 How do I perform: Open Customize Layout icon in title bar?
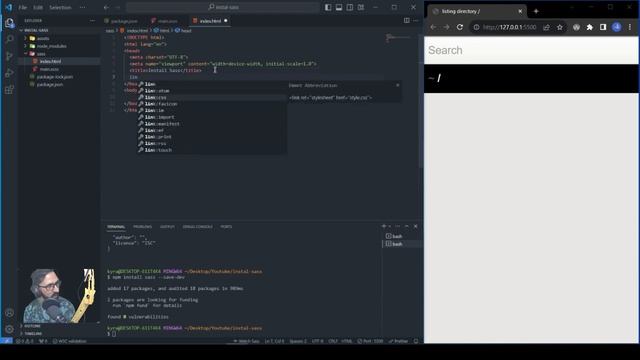click(361, 7)
